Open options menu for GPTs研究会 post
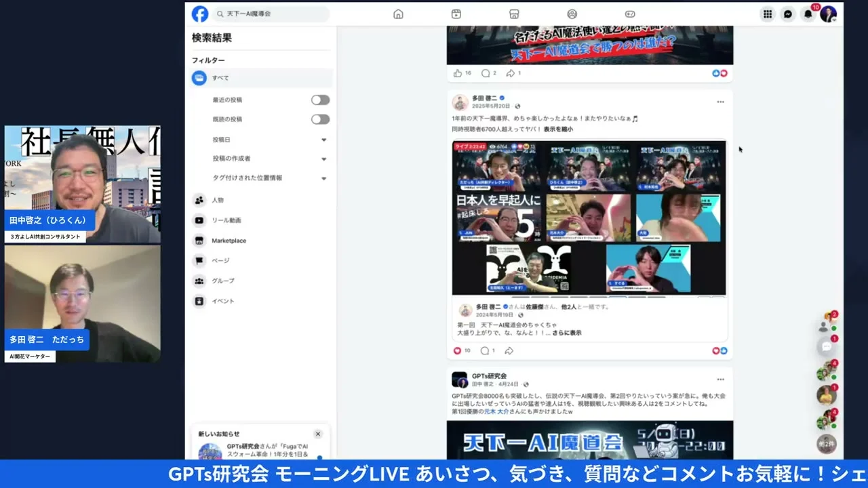The width and height of the screenshot is (868, 488). (720, 380)
